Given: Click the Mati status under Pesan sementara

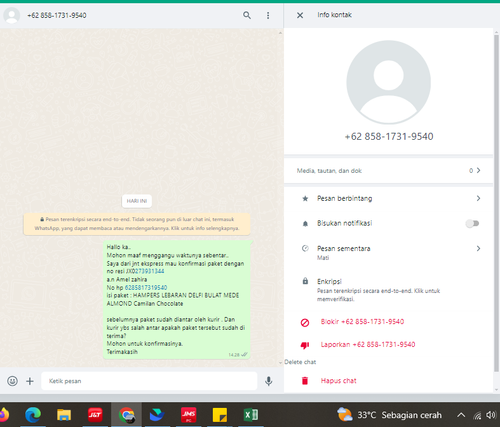Looking at the screenshot, I should click(x=323, y=258).
